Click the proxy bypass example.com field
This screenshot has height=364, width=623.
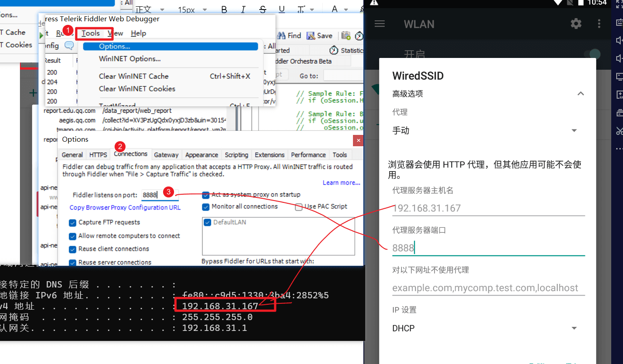coord(488,288)
